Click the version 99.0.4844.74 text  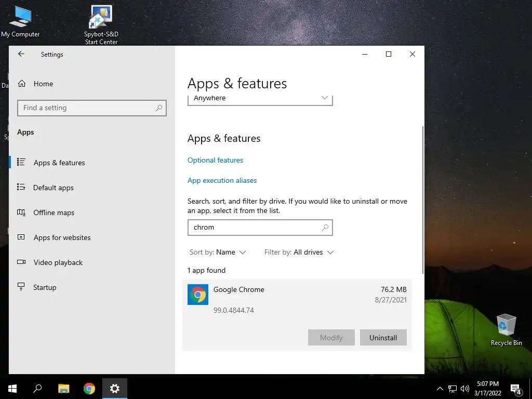pyautogui.click(x=233, y=310)
